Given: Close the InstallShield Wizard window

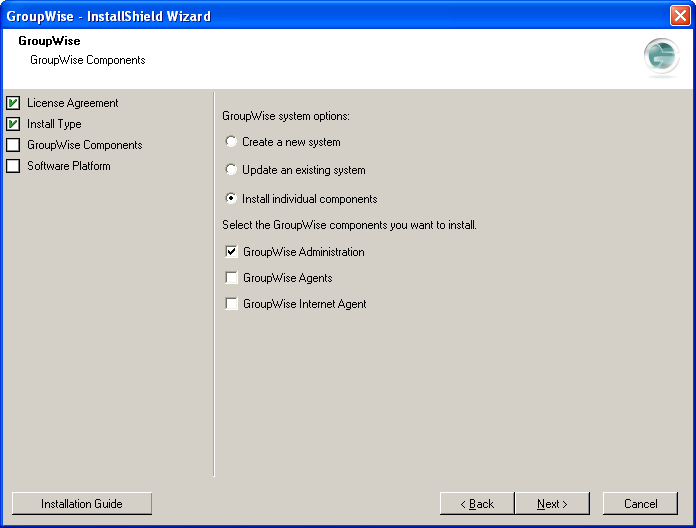Looking at the screenshot, I should (680, 16).
